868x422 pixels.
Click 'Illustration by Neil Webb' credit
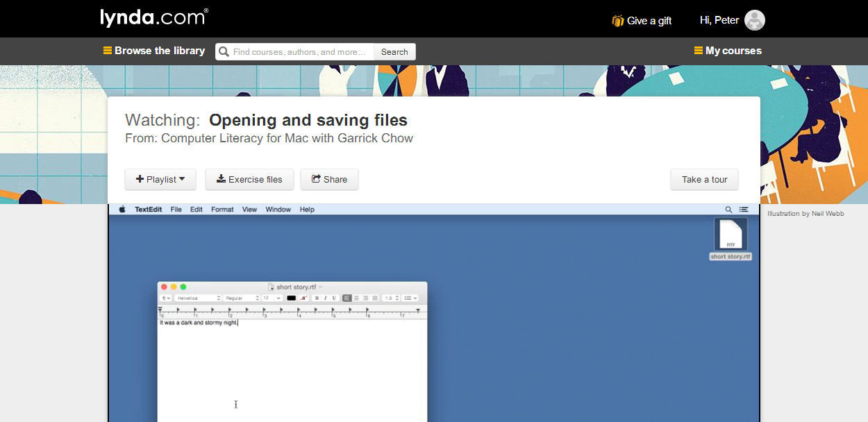coord(806,214)
